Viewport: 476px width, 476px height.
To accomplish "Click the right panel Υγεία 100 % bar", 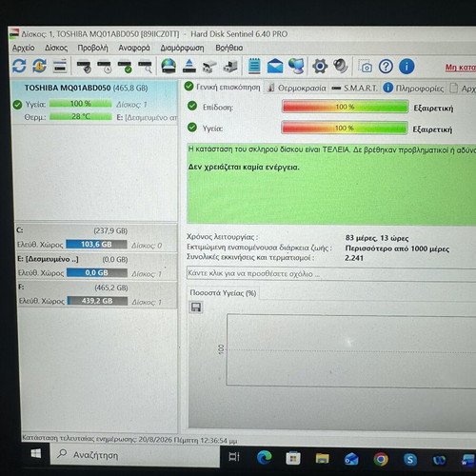I will pos(345,128).
